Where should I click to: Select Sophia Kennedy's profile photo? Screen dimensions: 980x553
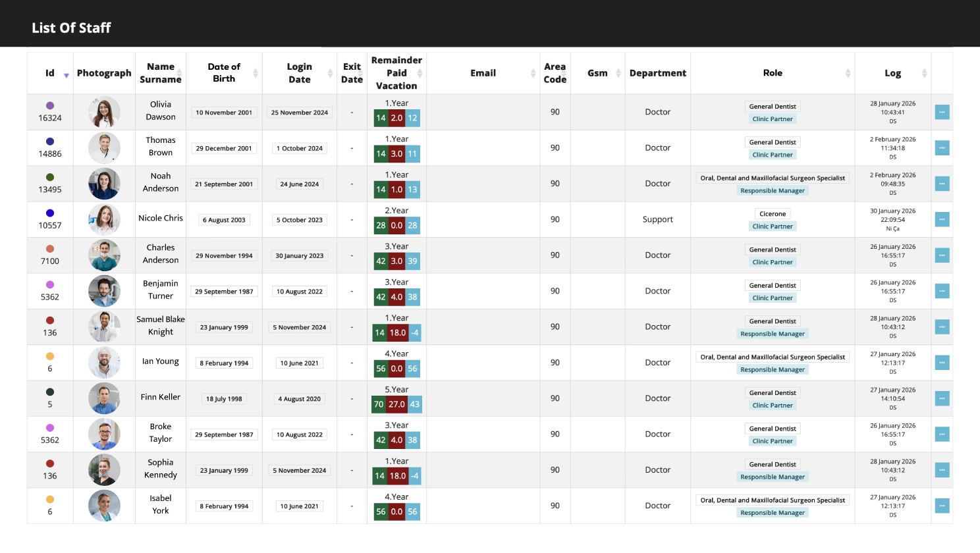coord(104,470)
